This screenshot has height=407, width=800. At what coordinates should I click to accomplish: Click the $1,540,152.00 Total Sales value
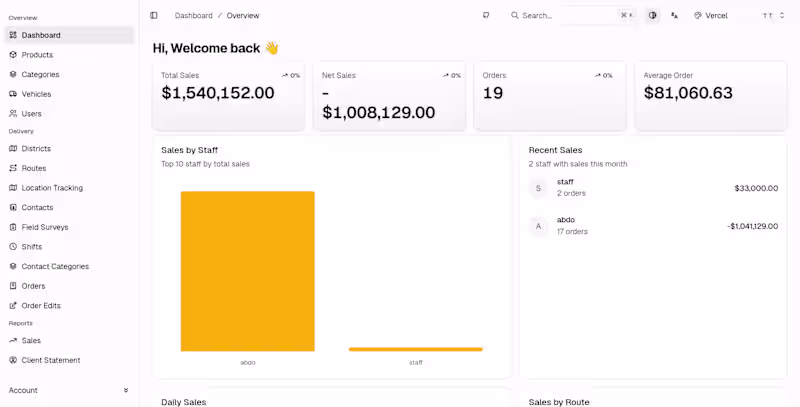(218, 93)
